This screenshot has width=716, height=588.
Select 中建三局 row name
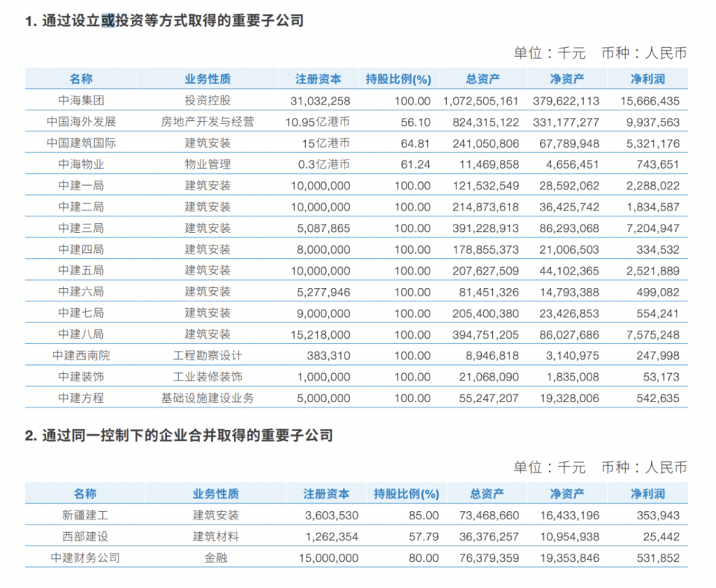pyautogui.click(x=81, y=228)
